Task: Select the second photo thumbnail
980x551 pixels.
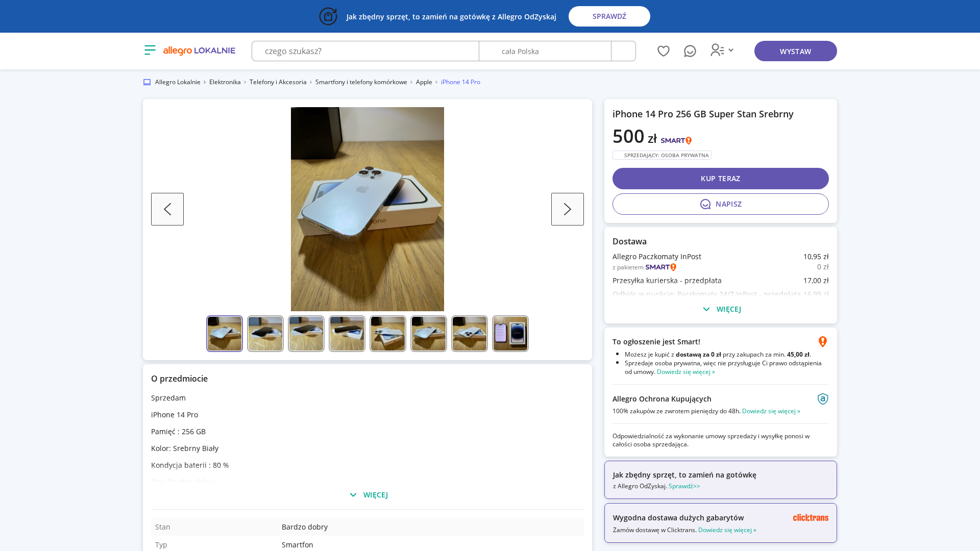Action: click(265, 334)
